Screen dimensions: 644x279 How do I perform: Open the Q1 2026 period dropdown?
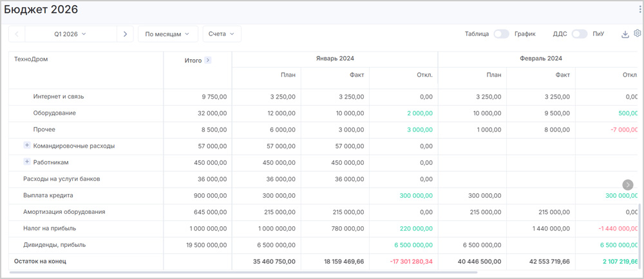(70, 34)
